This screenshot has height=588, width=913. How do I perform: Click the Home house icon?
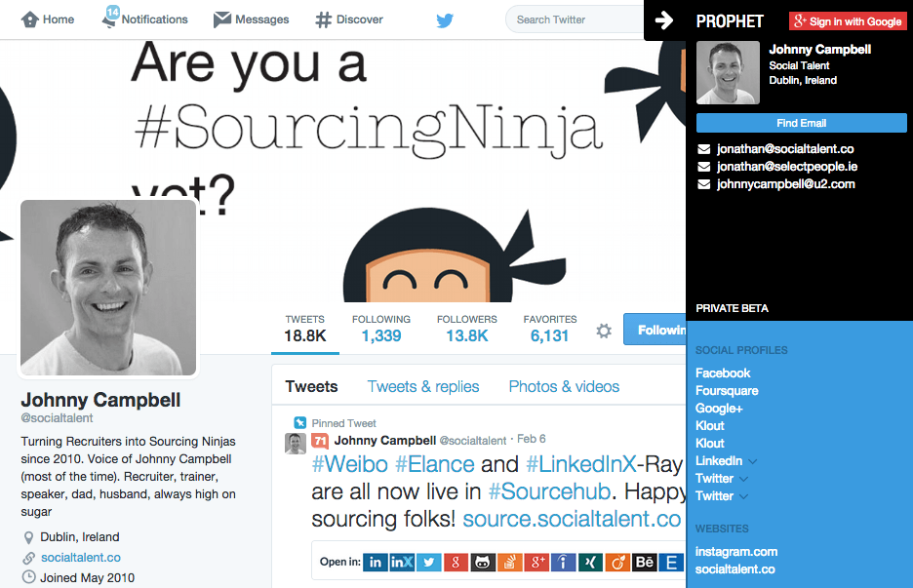click(29, 20)
